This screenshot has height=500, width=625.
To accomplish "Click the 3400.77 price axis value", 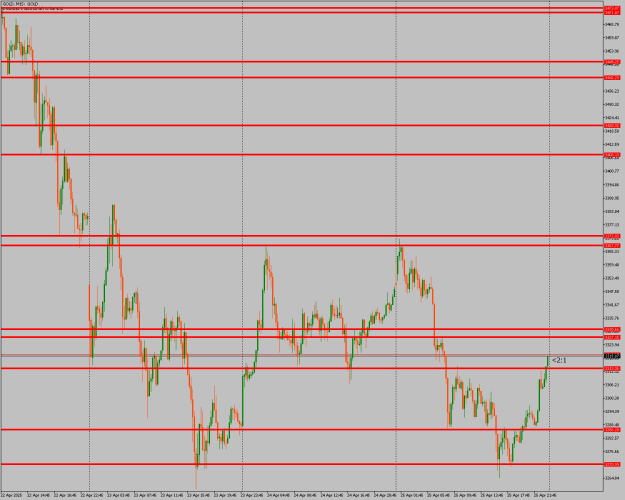I will pos(612,171).
